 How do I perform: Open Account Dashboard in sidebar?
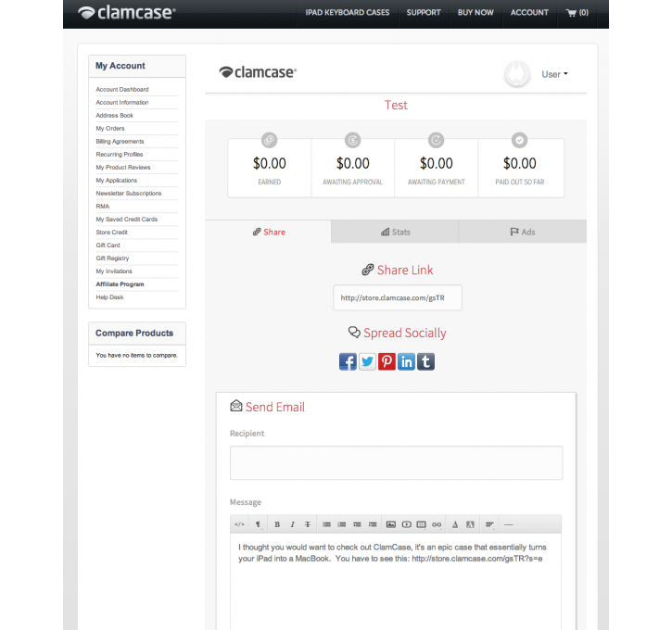[122, 90]
